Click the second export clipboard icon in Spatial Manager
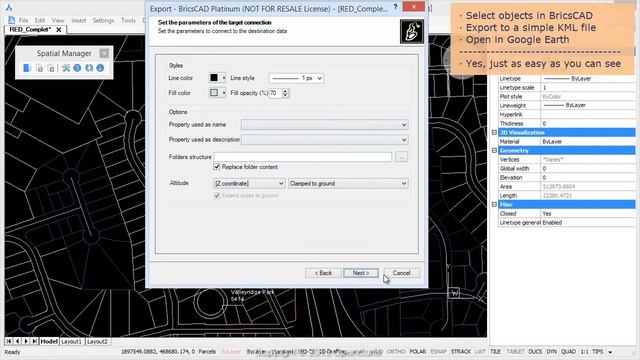This screenshot has width=640, height=360. coord(51,68)
